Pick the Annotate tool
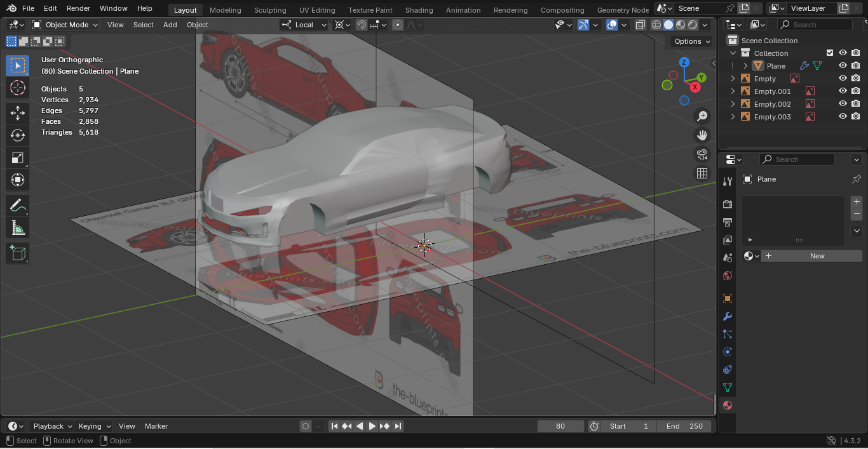Screen dimensions: 868x449 pyautogui.click(x=18, y=205)
